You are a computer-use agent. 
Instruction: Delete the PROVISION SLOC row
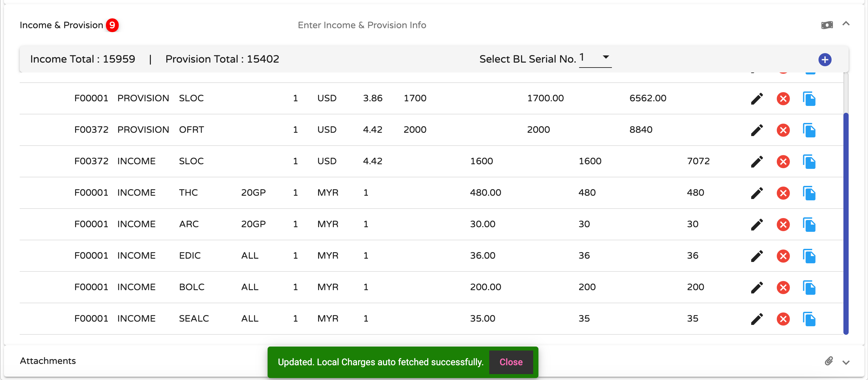(783, 99)
